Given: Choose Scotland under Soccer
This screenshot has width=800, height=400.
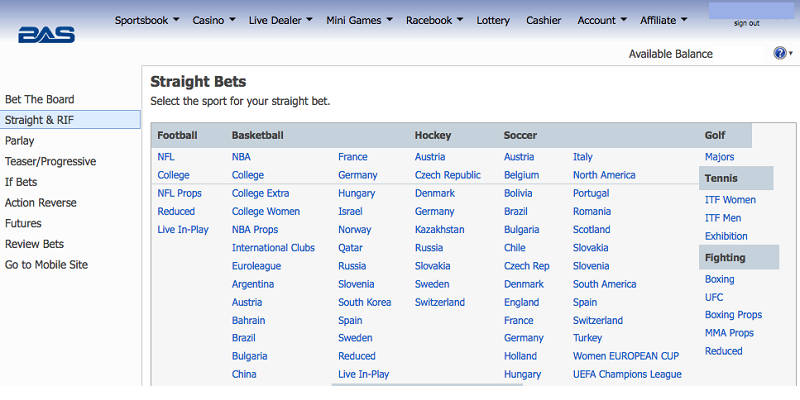Looking at the screenshot, I should (591, 230).
